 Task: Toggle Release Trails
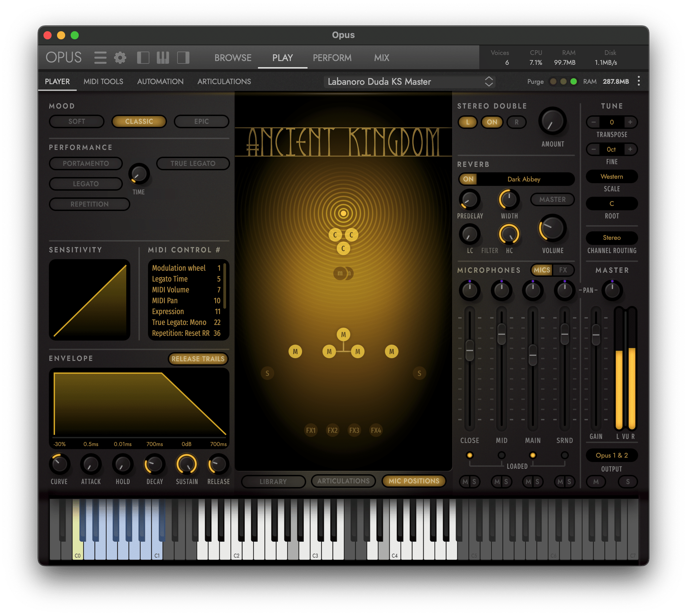coord(198,359)
